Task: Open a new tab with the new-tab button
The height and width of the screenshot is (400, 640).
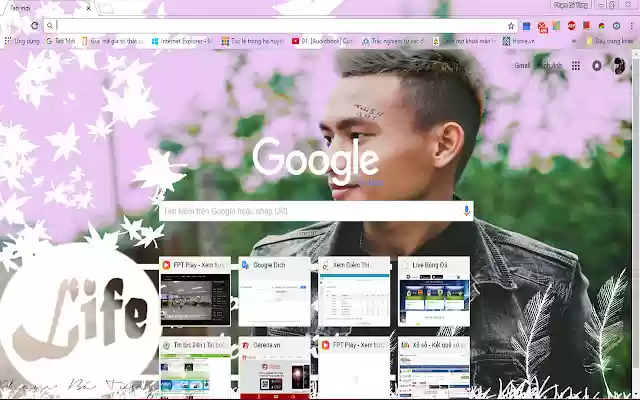Action: coord(105,8)
